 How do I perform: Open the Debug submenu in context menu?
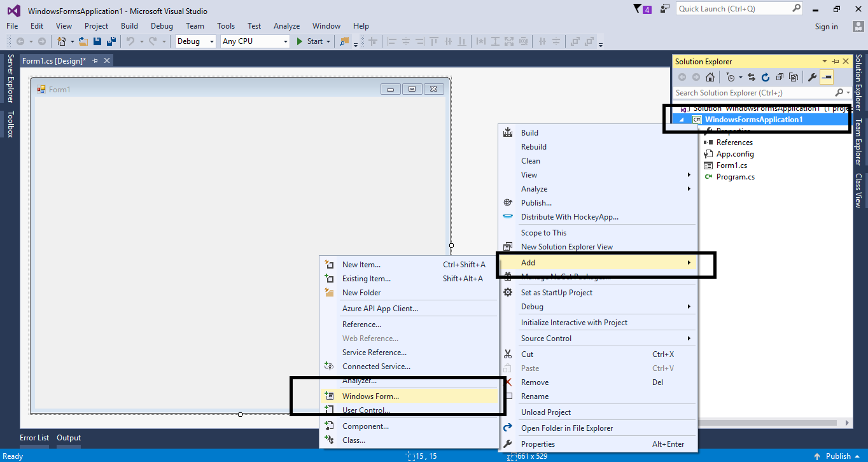(598, 307)
